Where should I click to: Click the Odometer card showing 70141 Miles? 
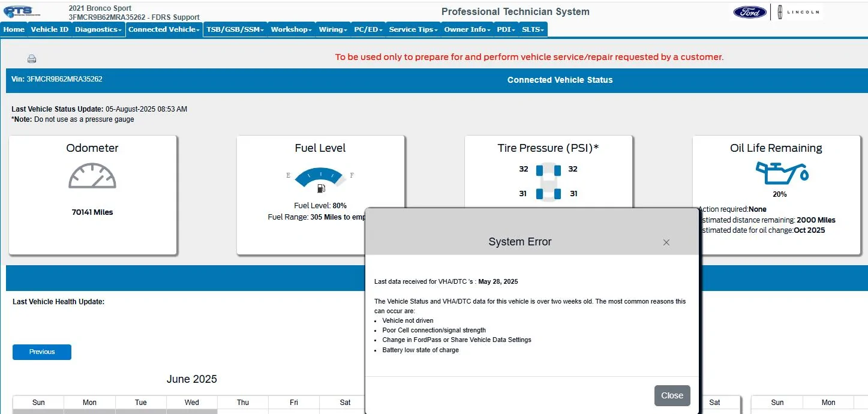click(x=92, y=195)
